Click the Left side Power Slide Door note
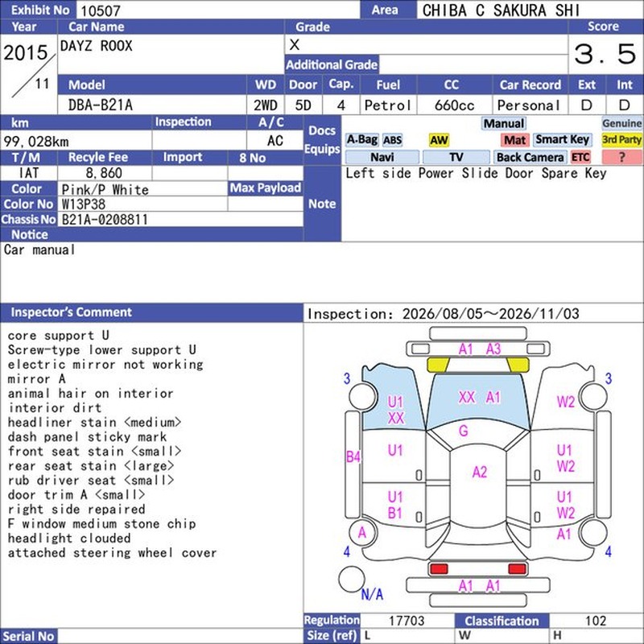Screen dimensions: 644x644 [476, 173]
